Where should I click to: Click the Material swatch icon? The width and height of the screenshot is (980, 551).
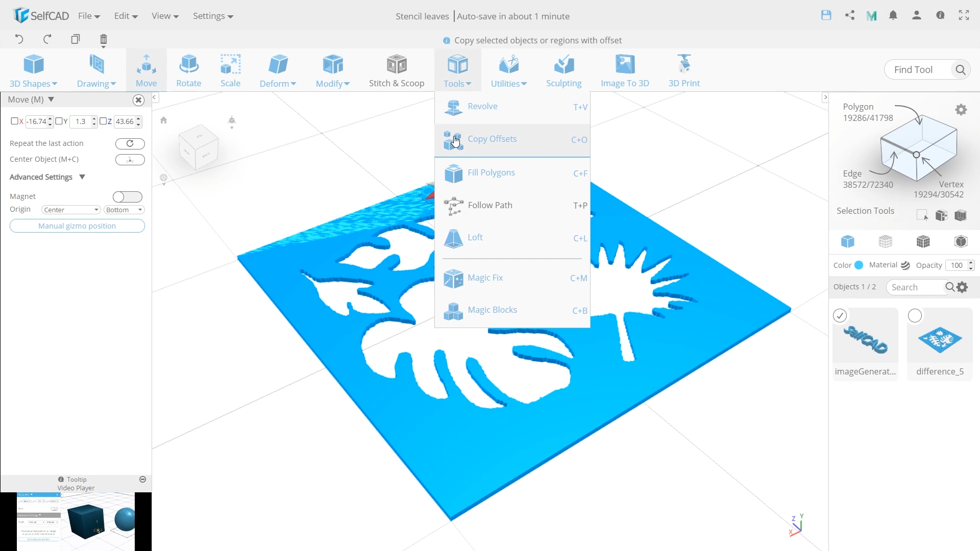[905, 265]
